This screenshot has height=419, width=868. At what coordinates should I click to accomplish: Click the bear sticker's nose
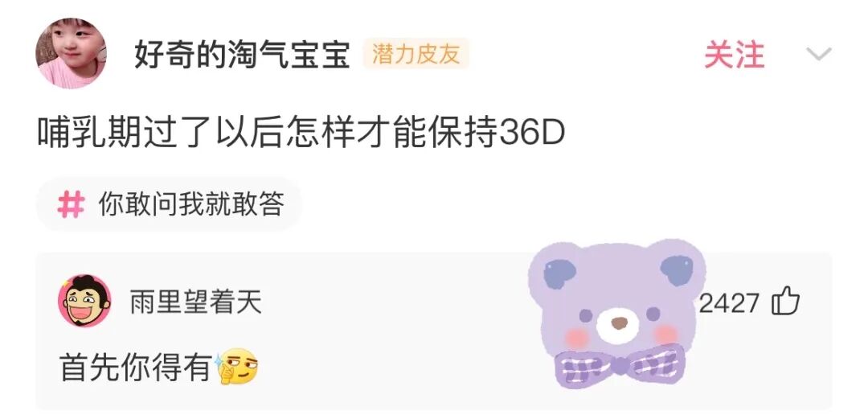620,323
